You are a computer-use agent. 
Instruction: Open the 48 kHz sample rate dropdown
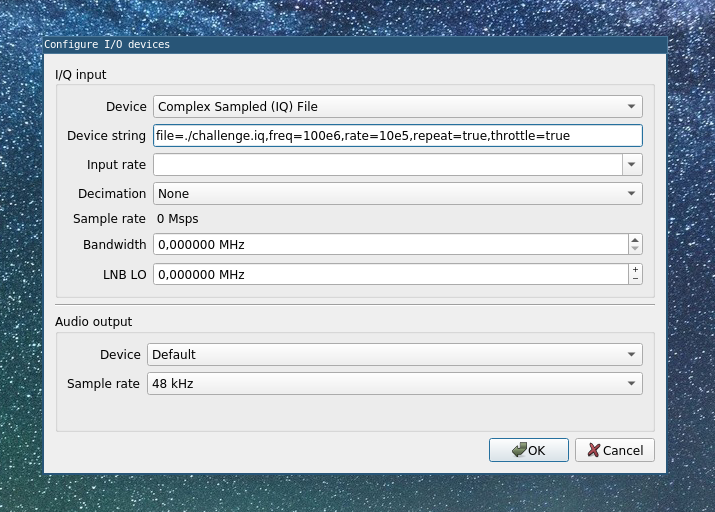point(395,384)
